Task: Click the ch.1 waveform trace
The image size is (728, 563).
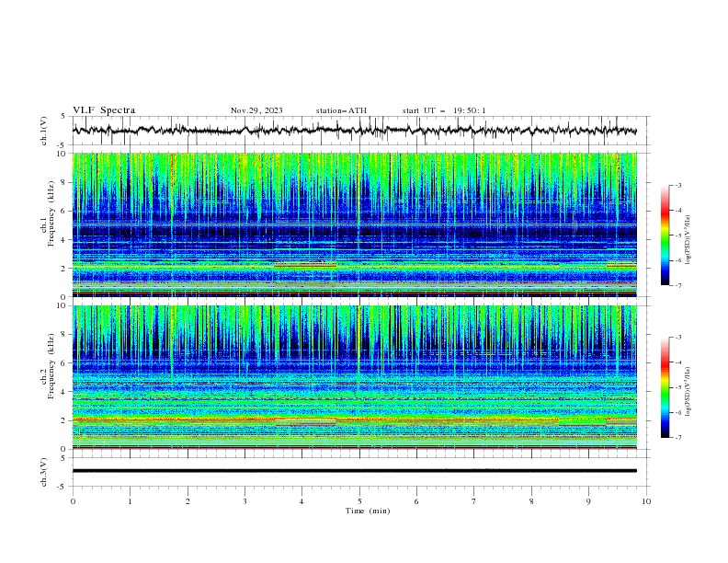Action: coord(354,131)
